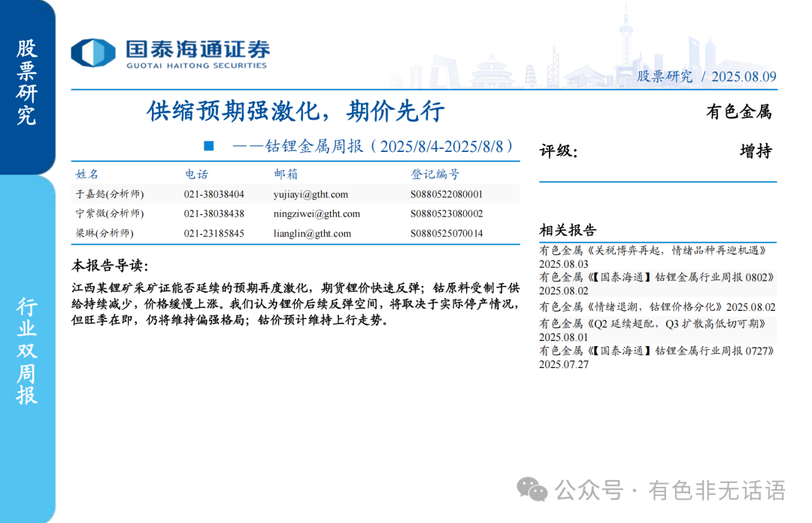Click the 电话 column header

(x=196, y=174)
